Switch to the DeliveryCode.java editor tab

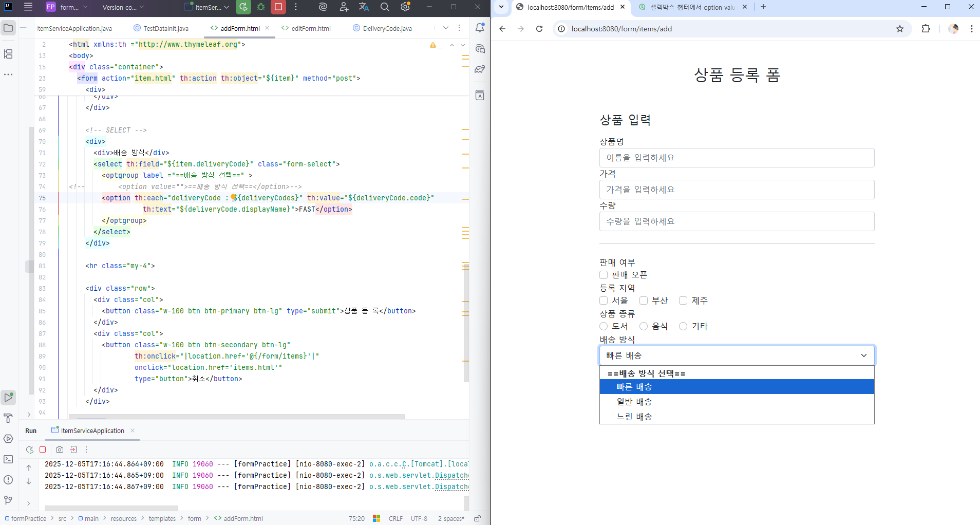(x=383, y=28)
